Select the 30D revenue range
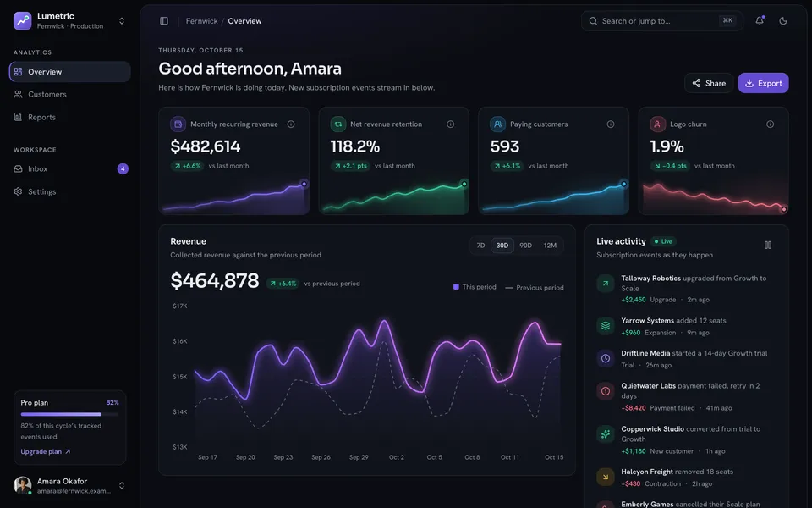The height and width of the screenshot is (508, 812). [x=502, y=246]
